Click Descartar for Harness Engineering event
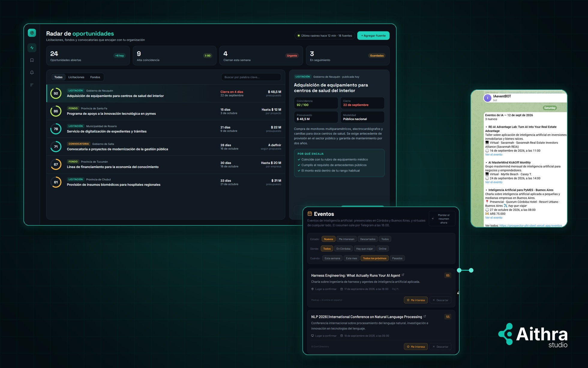 point(440,300)
